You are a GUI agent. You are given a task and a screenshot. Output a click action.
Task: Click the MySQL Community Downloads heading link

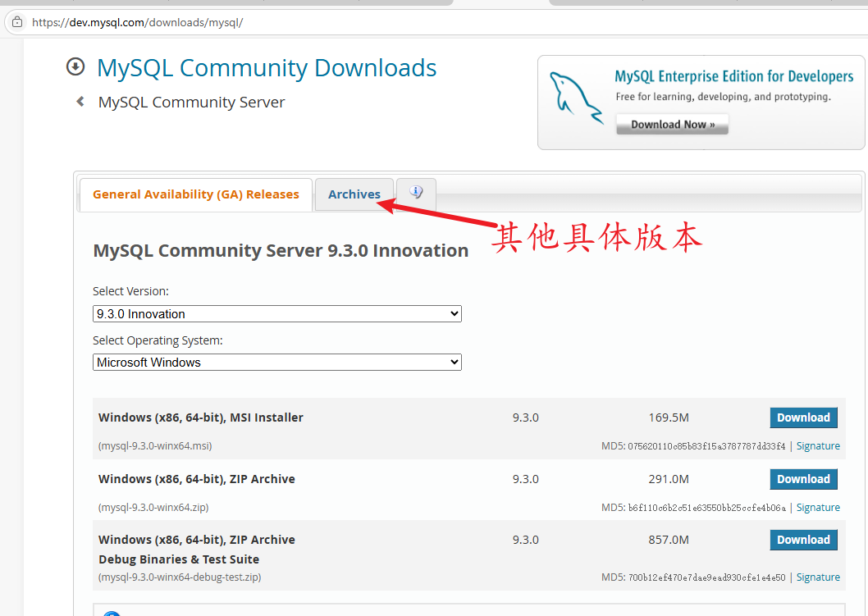(267, 68)
